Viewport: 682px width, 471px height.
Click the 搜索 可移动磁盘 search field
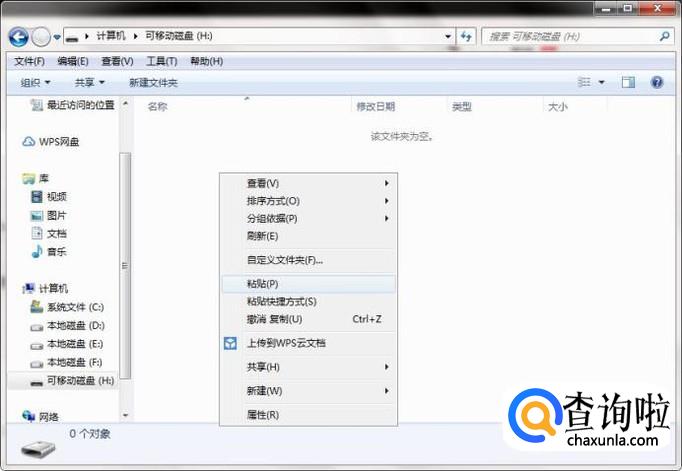point(572,37)
